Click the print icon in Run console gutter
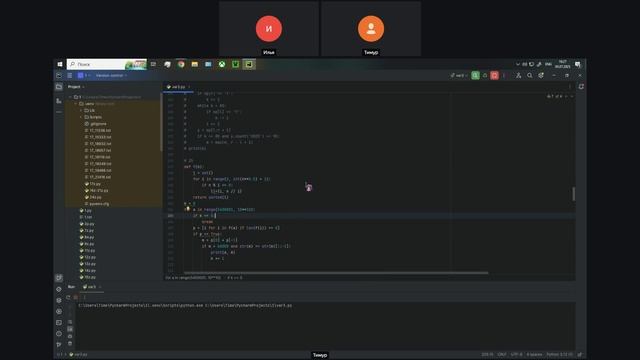The image size is (640, 360). tap(70, 336)
